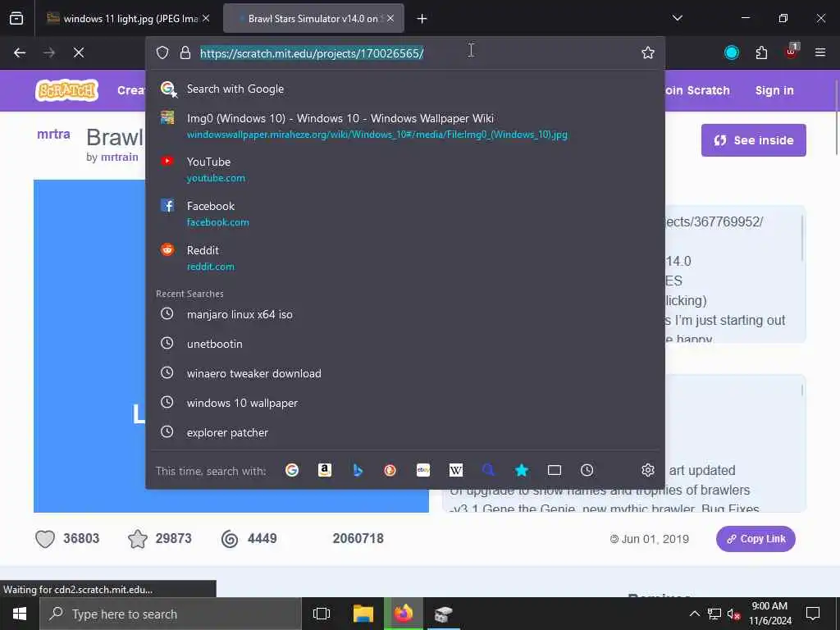Select recent search unetbootin
Viewport: 840px width, 630px height.
click(x=405, y=344)
